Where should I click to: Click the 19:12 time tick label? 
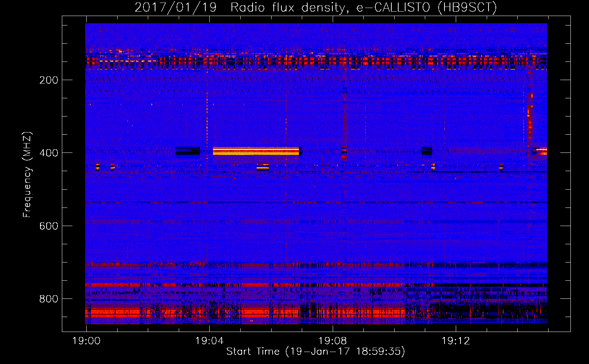(x=456, y=341)
